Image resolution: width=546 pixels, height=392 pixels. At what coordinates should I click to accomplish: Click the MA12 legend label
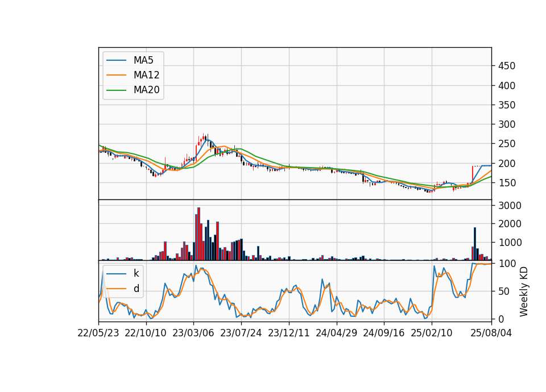pos(146,75)
